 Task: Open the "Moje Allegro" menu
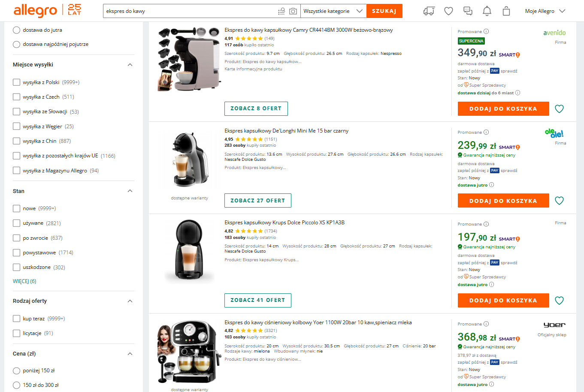[545, 11]
